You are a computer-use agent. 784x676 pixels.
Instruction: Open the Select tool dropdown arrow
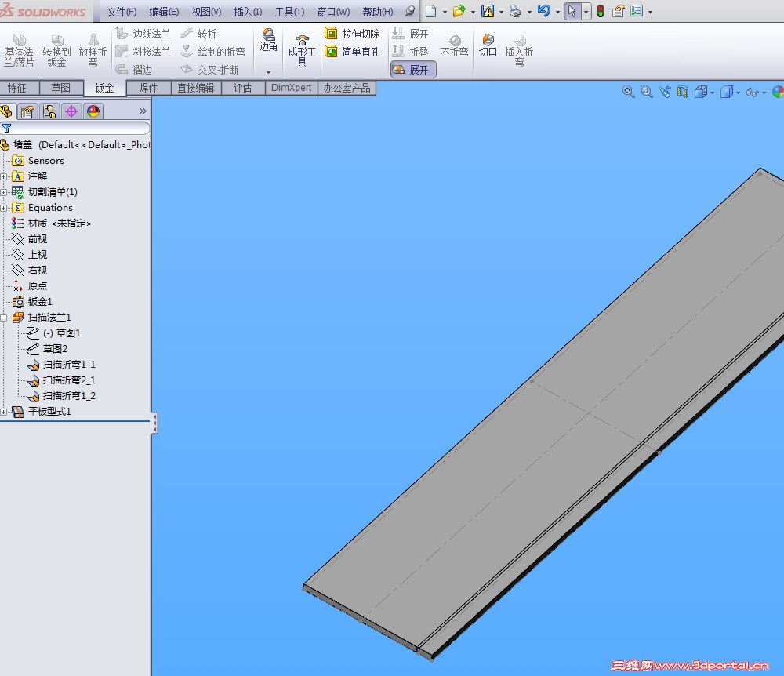(586, 12)
